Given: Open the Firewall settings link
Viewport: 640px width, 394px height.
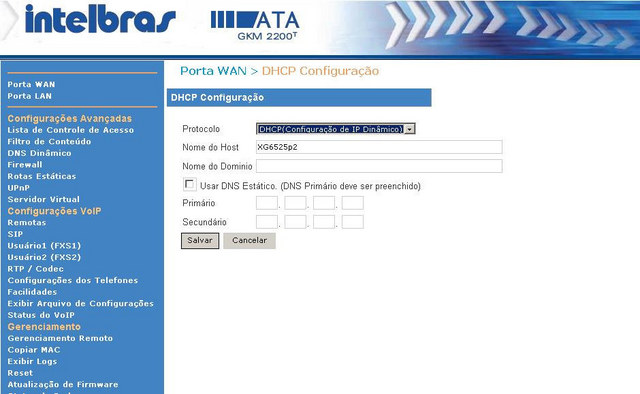Looking at the screenshot, I should [x=24, y=165].
